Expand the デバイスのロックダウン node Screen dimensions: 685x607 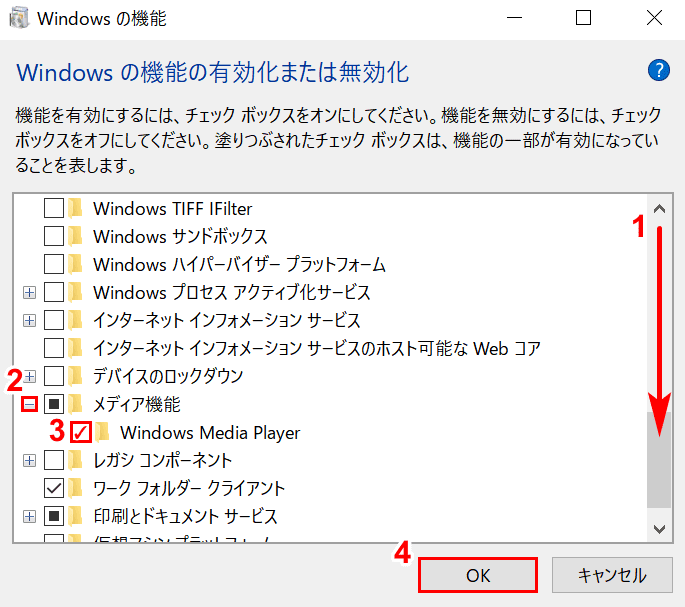click(x=29, y=376)
